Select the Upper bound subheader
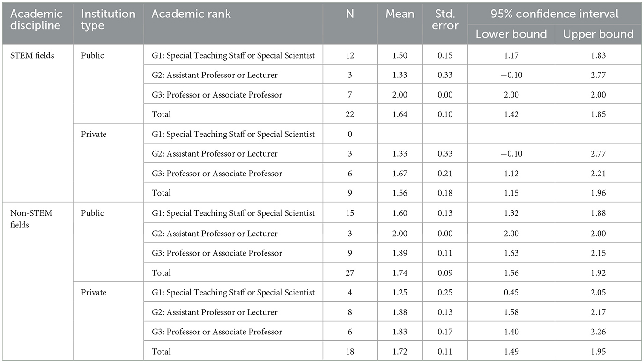644x363 pixels. pyautogui.click(x=598, y=34)
